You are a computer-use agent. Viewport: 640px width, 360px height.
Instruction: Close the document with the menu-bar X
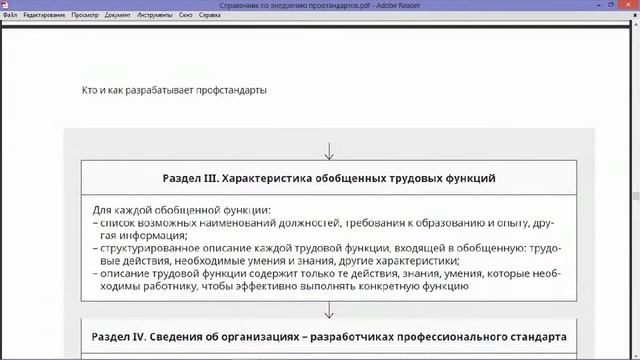coord(635,15)
